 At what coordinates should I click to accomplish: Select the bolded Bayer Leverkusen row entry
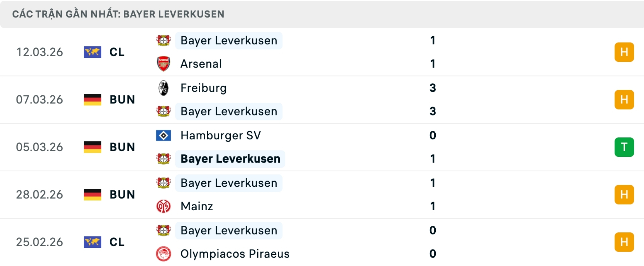pyautogui.click(x=230, y=159)
